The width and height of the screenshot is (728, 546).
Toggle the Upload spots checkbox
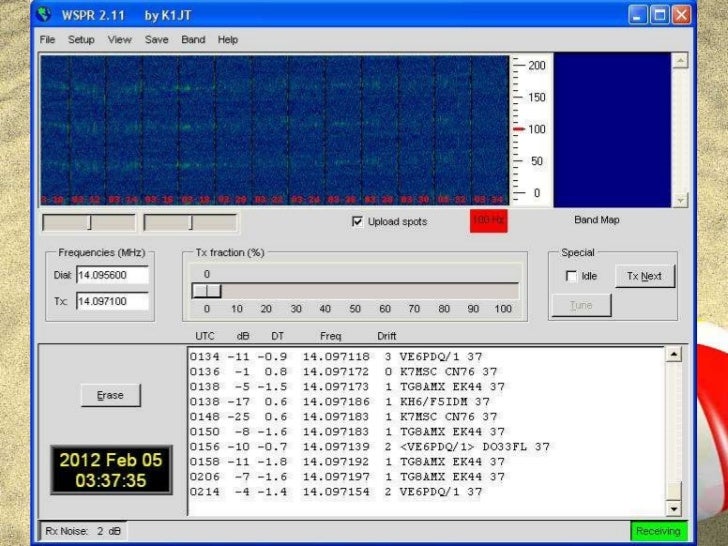(x=358, y=221)
